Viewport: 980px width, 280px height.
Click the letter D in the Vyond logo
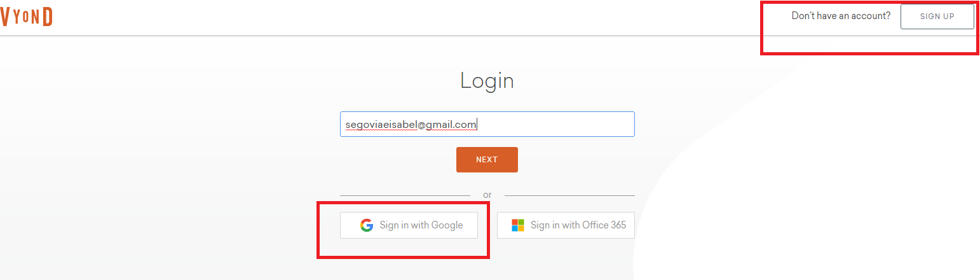click(47, 17)
